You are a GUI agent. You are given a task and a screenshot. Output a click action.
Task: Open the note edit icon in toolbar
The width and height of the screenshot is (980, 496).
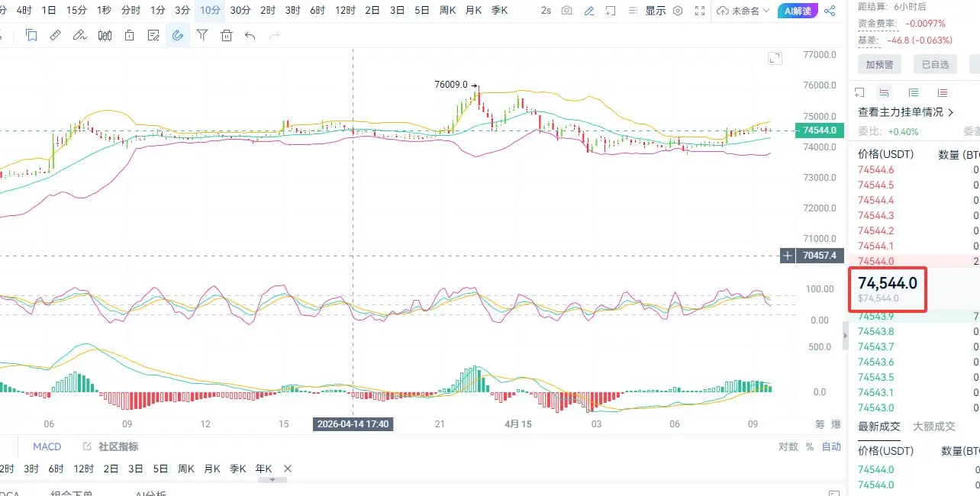pyautogui.click(x=153, y=35)
